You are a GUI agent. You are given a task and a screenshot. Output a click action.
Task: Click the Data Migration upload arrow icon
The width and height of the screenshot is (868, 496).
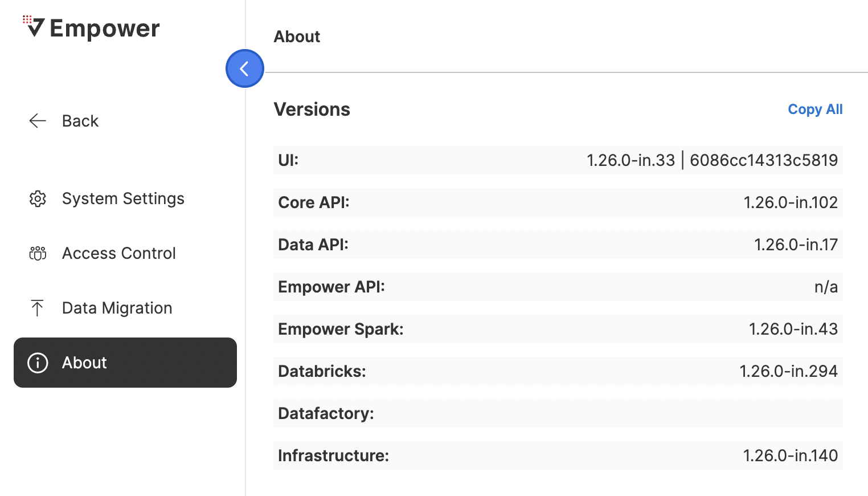38,308
